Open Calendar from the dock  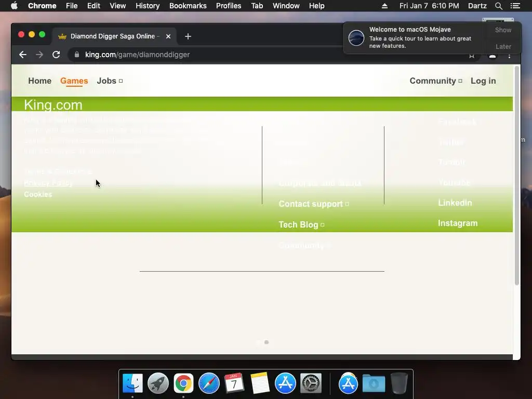pyautogui.click(x=234, y=383)
